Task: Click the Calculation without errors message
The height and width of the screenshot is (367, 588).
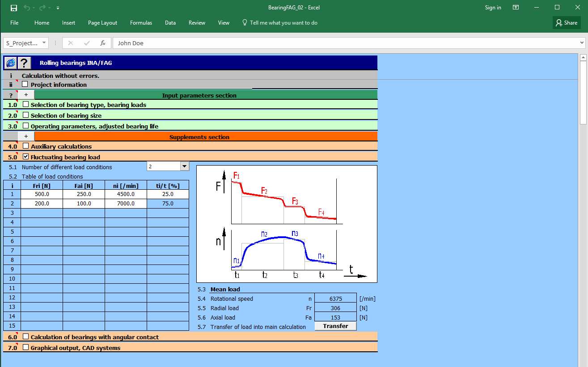Action: pyautogui.click(x=60, y=76)
